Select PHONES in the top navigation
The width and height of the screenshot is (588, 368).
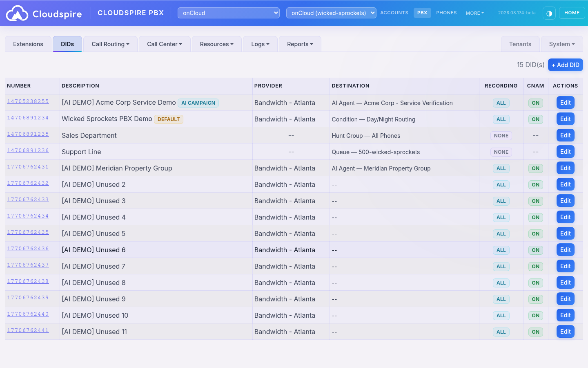(446, 13)
